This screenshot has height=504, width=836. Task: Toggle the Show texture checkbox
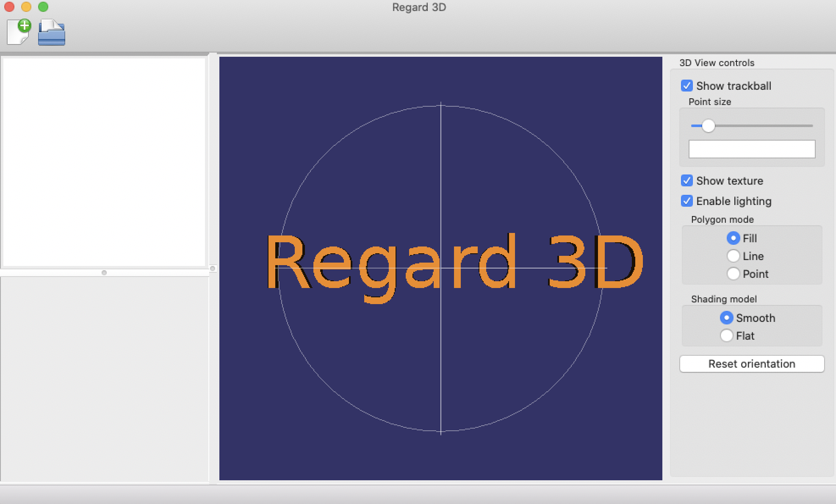click(x=687, y=181)
